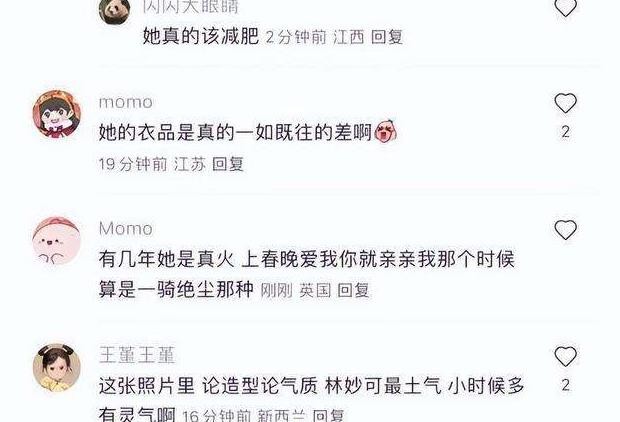This screenshot has width=620, height=422.
Task: Like the momo comment from 江苏
Action: 565,103
